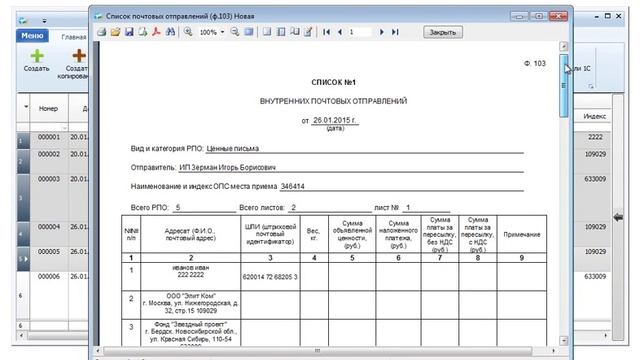This screenshot has width=640, height=360.
Task: Click the main window vertical scrollbar
Action: (618, 217)
